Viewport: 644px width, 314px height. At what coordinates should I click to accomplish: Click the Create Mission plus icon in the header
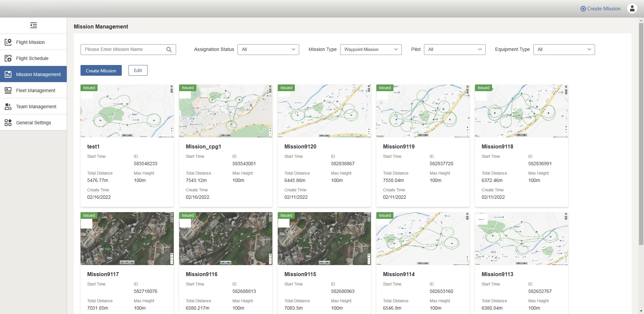point(583,8)
